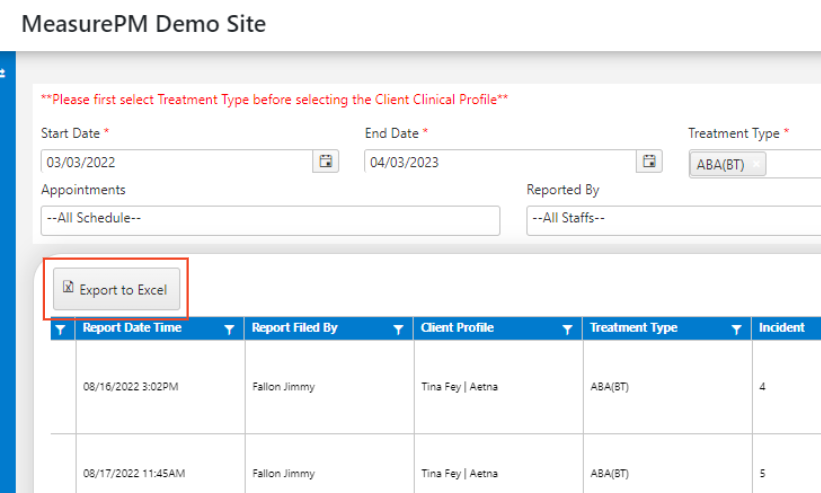Filter the Report Date Time column

pos(229,329)
